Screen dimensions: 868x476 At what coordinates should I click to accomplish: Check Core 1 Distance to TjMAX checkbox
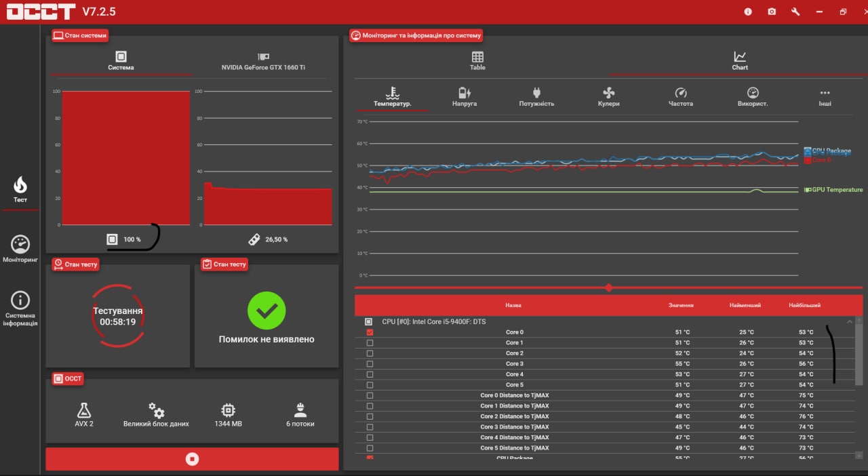coord(370,406)
